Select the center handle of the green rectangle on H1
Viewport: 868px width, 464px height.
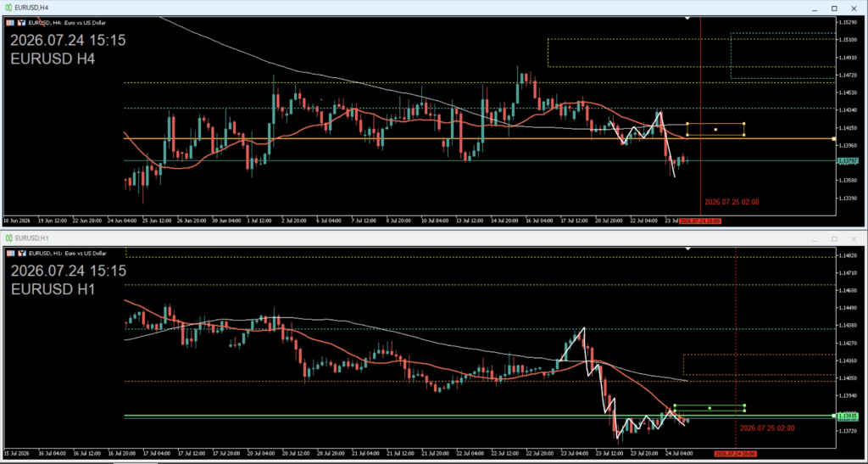click(x=709, y=408)
